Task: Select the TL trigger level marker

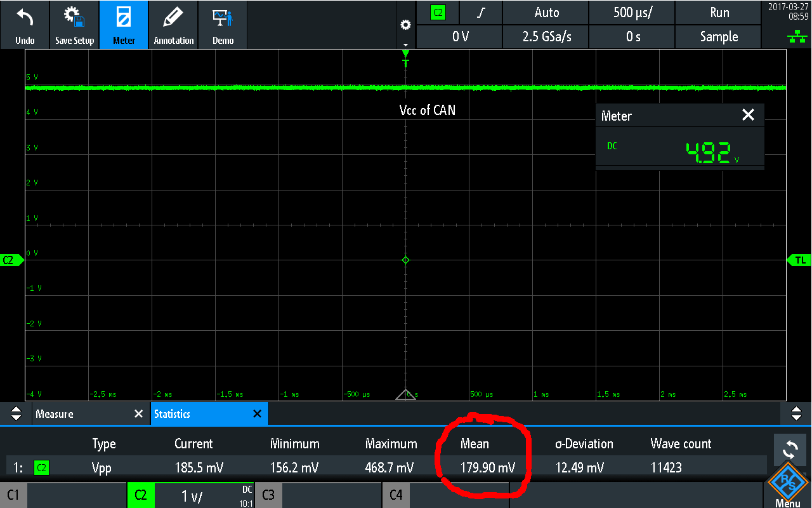Action: click(799, 260)
